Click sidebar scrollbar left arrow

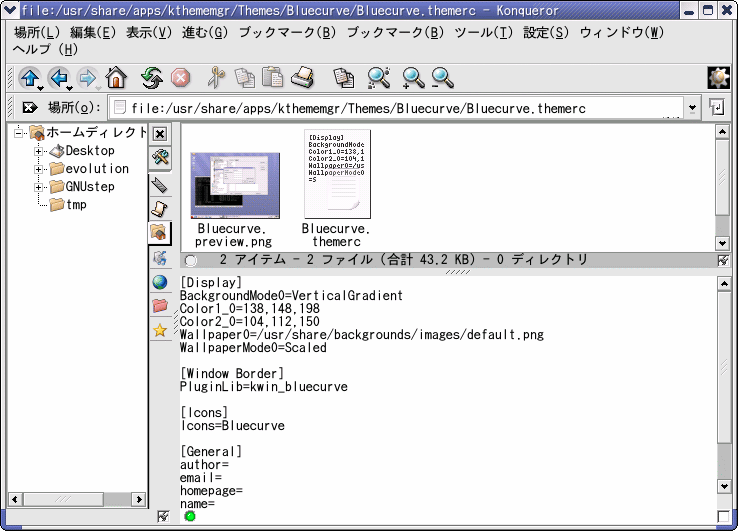pos(15,499)
